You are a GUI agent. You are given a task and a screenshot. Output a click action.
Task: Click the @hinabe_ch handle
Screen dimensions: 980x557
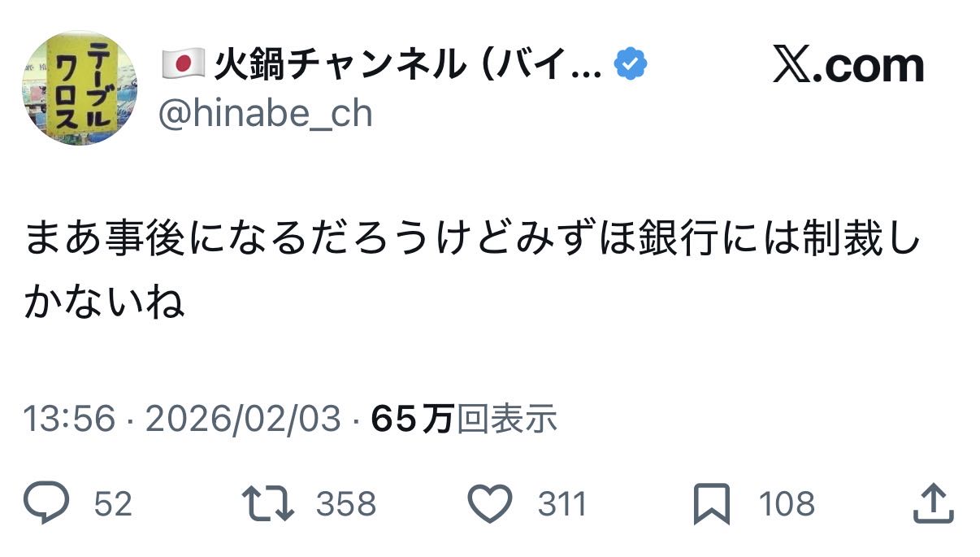coord(265,113)
